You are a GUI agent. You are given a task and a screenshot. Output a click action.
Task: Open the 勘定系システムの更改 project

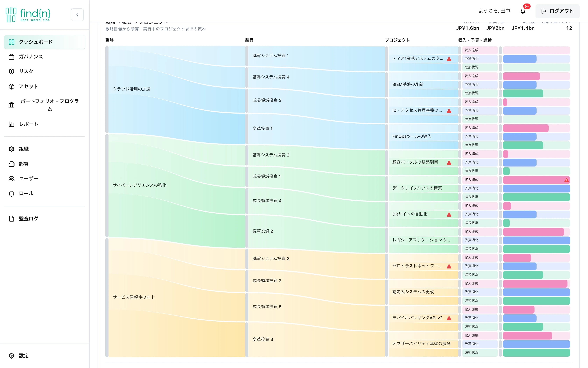[413, 292]
